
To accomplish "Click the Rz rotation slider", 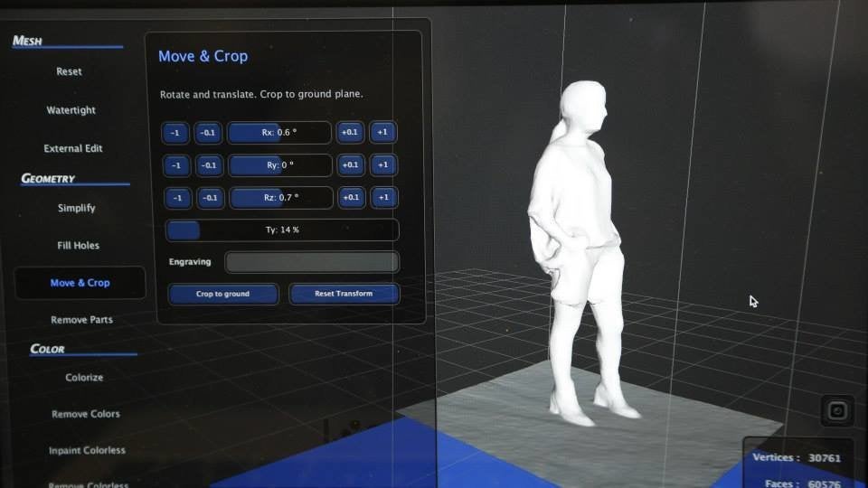I will [x=281, y=198].
